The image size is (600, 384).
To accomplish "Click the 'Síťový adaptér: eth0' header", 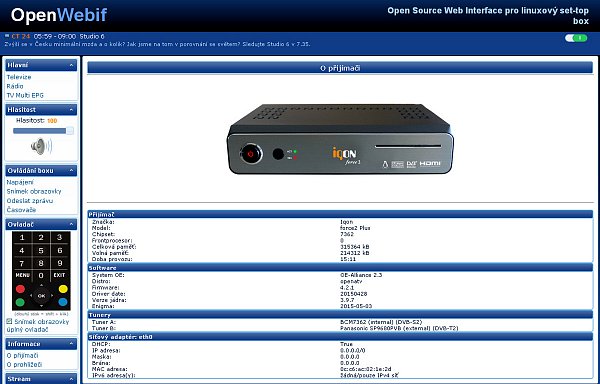I will [x=340, y=337].
